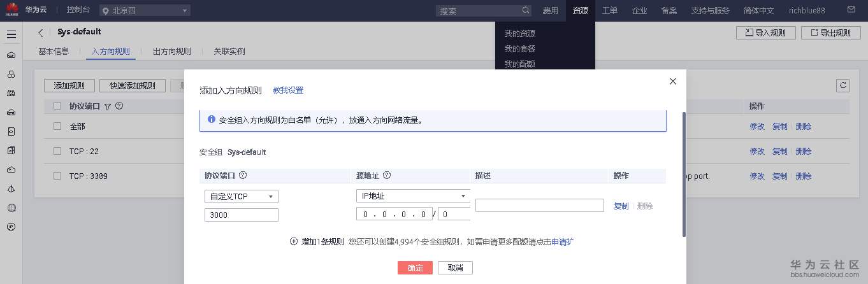
Task: Click the help icon beside 源地址
Action: coord(387,175)
